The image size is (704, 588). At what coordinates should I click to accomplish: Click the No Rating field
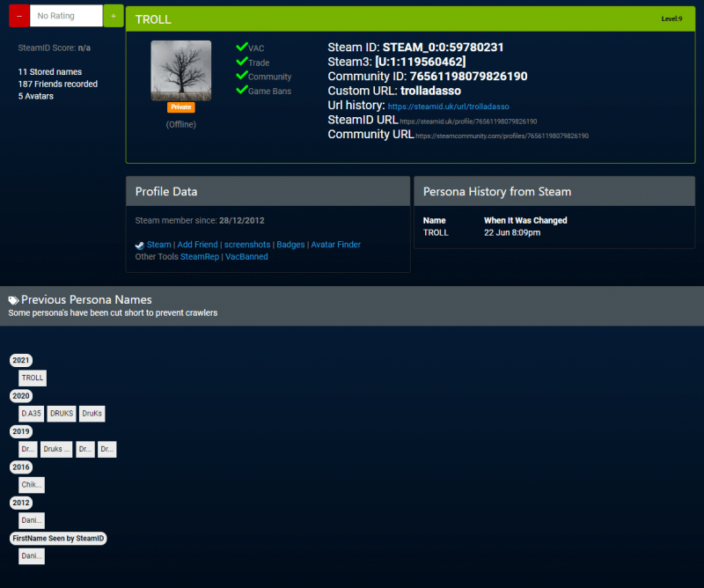pyautogui.click(x=67, y=16)
